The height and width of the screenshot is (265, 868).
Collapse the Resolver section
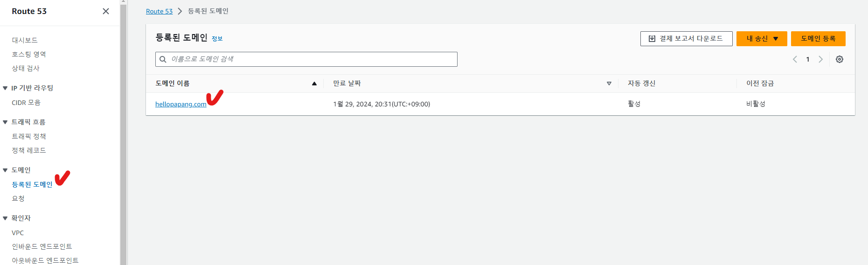pyautogui.click(x=5, y=218)
